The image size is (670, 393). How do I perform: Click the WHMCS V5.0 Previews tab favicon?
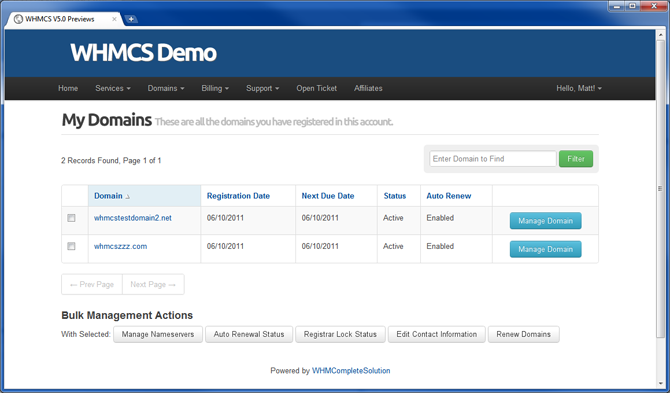point(18,19)
